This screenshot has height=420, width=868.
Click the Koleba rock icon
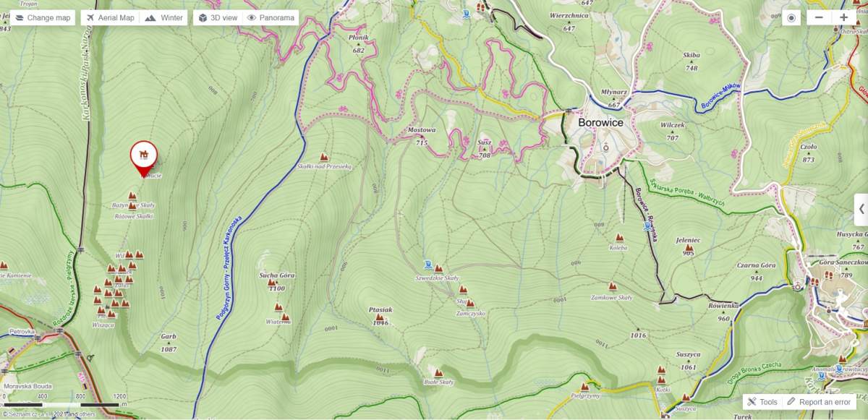619,237
